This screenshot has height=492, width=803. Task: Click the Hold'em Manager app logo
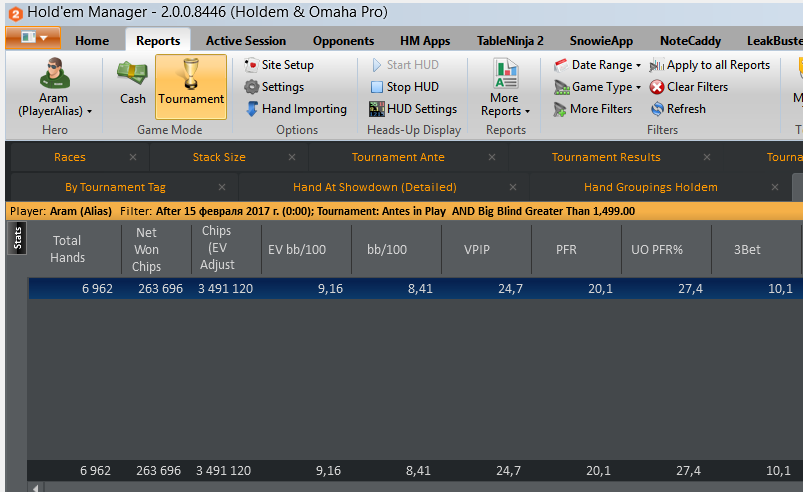(15, 14)
